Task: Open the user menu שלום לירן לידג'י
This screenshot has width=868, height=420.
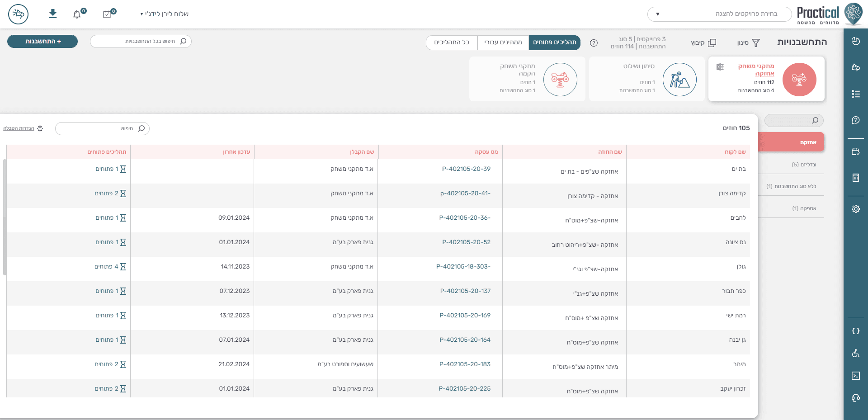Action: pyautogui.click(x=165, y=14)
